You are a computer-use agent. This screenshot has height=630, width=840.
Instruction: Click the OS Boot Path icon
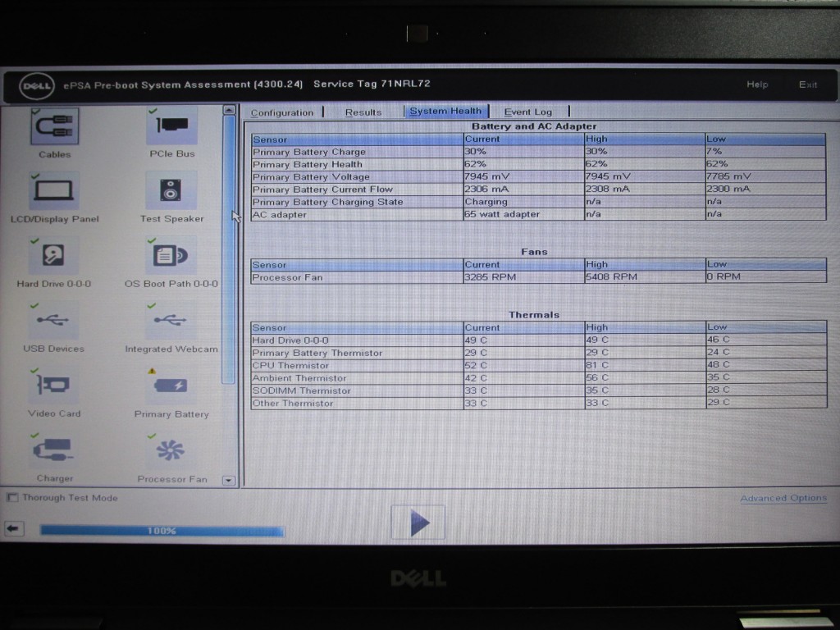click(x=171, y=256)
